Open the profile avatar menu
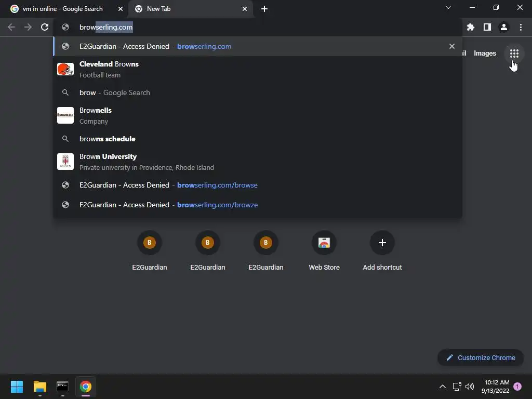Screen dimensions: 532x399 (x=504, y=27)
